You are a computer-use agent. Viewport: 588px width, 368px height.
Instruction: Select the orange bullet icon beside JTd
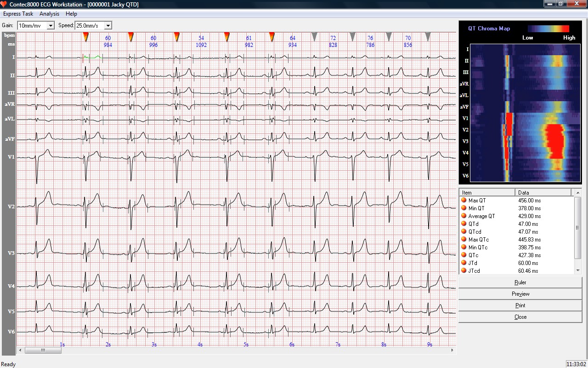tap(464, 263)
